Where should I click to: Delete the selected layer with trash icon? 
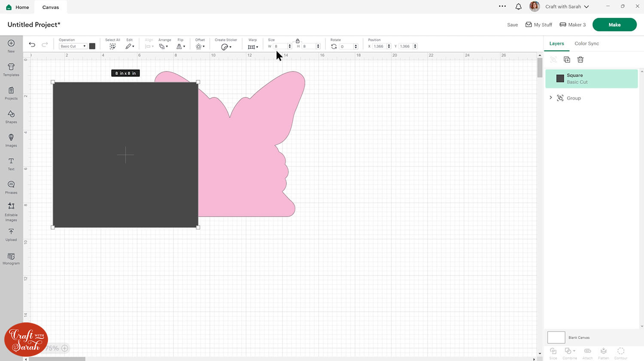(580, 60)
